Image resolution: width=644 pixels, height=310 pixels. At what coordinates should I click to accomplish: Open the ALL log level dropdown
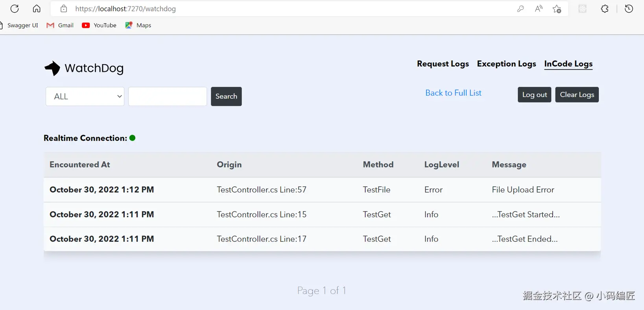85,97
